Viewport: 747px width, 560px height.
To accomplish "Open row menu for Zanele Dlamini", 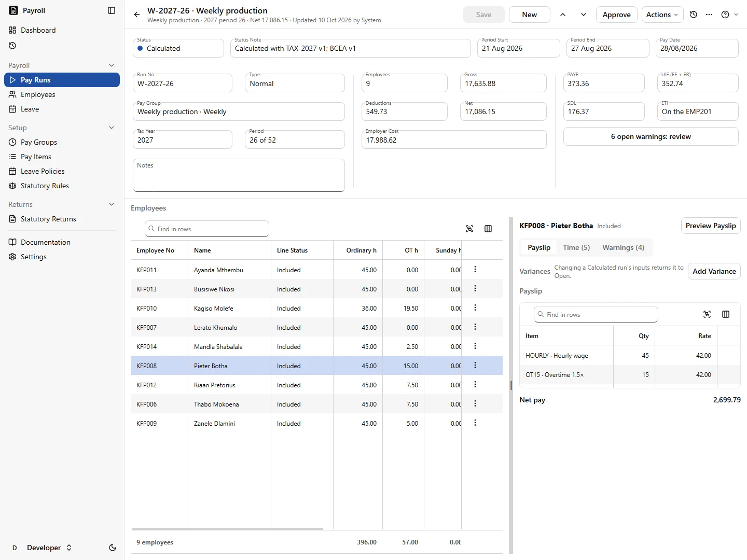I will click(x=475, y=423).
